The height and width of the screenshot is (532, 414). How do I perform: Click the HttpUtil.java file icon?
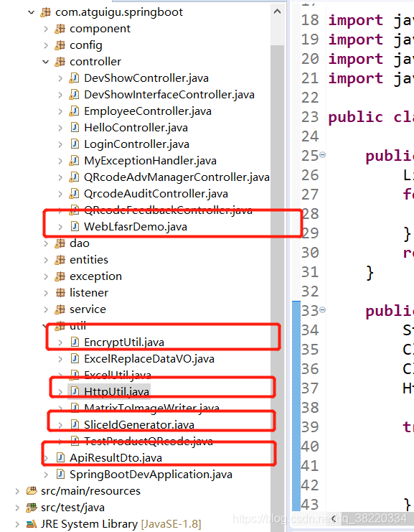[x=75, y=391]
